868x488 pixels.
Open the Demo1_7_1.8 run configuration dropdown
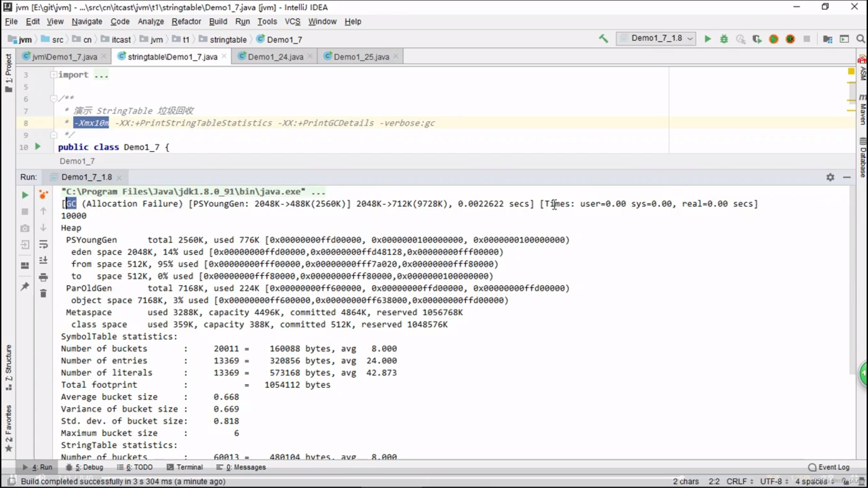pyautogui.click(x=656, y=38)
